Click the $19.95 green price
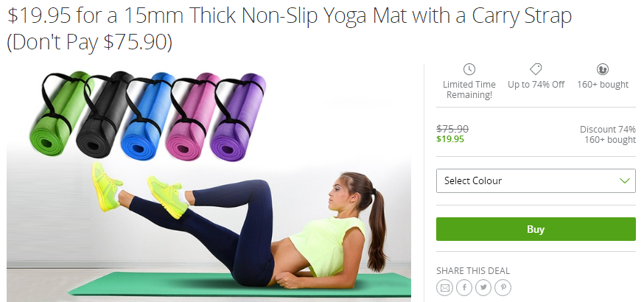The height and width of the screenshot is (302, 644). 450,139
